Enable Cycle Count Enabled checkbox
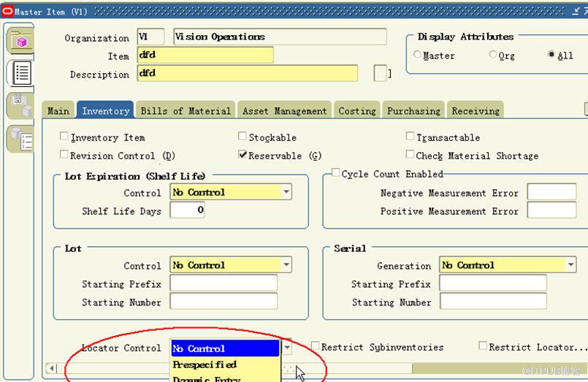The width and height of the screenshot is (588, 382). click(x=335, y=173)
